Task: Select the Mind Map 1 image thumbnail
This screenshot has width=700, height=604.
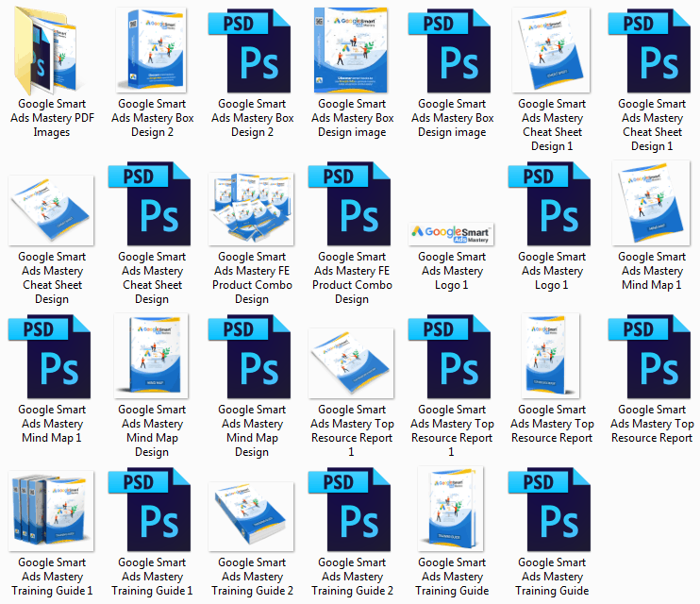Action: click(x=651, y=204)
